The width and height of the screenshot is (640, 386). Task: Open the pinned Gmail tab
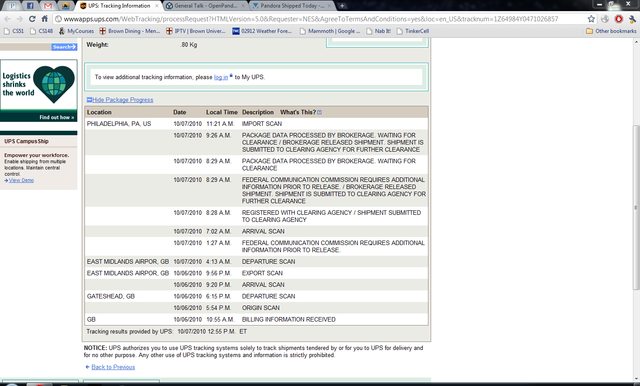click(48, 6)
